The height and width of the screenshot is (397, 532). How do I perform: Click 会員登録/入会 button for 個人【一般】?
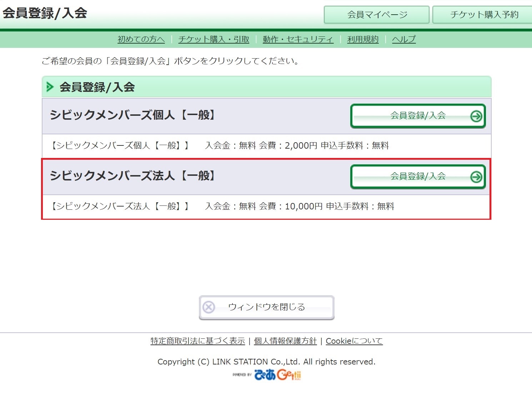(418, 116)
